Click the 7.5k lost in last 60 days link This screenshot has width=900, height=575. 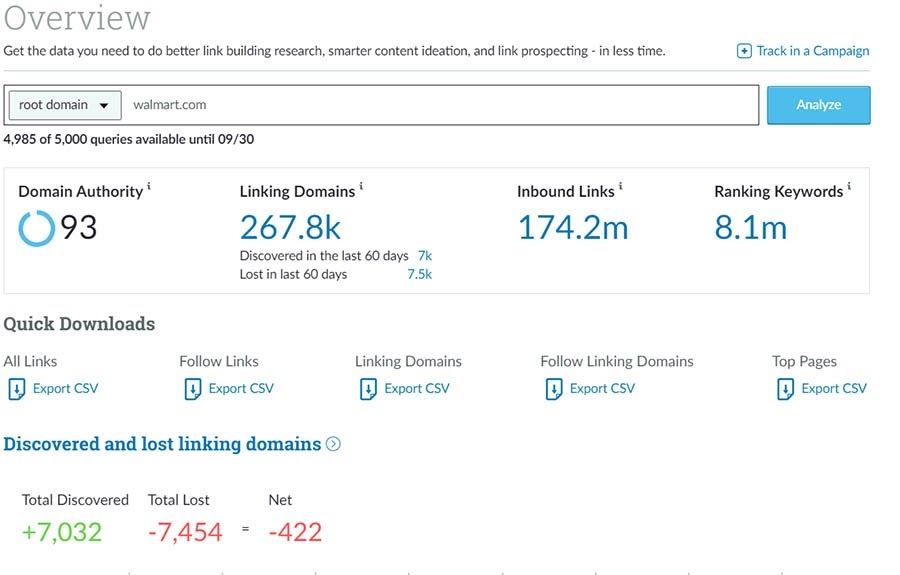419,274
